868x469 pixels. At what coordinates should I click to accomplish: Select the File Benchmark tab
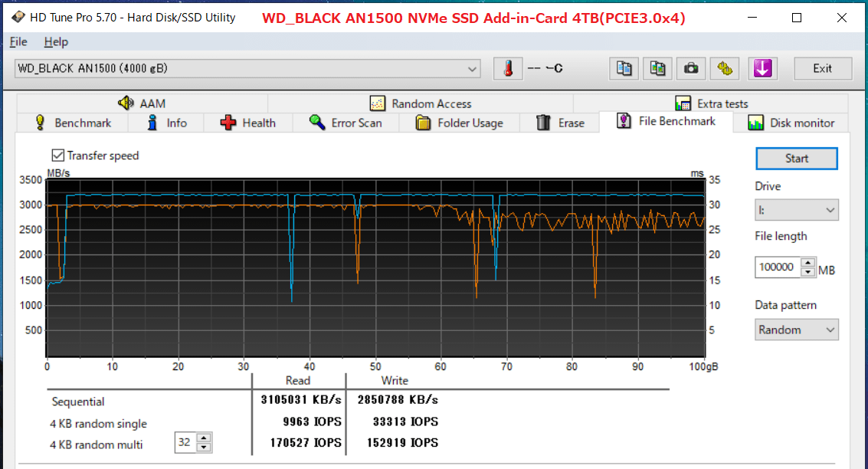[666, 121]
